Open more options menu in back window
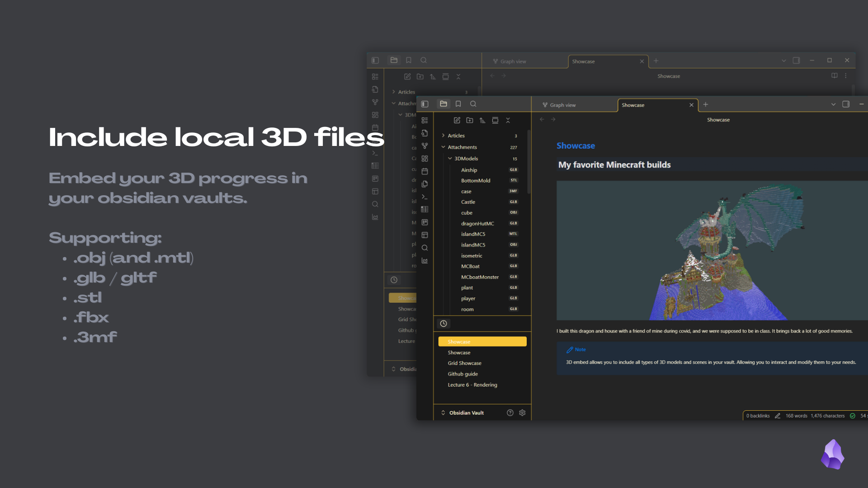The image size is (868, 488). 846,75
